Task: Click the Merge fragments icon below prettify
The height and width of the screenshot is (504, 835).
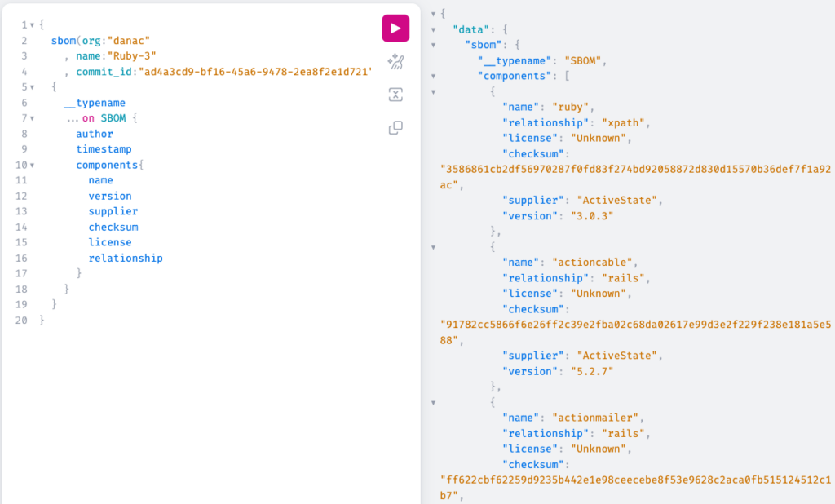Action: click(x=395, y=95)
